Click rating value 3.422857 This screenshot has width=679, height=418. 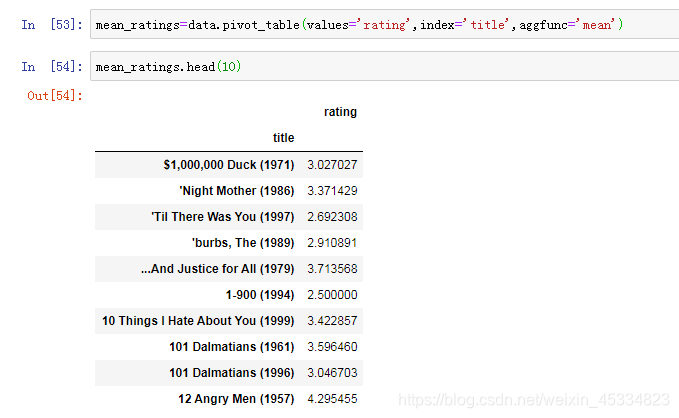pos(332,321)
